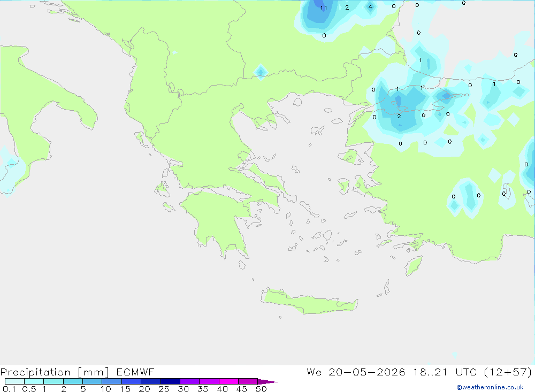Click the 'We' weekday abbreviation
Screen dimensions: 535x392
(x=314, y=372)
